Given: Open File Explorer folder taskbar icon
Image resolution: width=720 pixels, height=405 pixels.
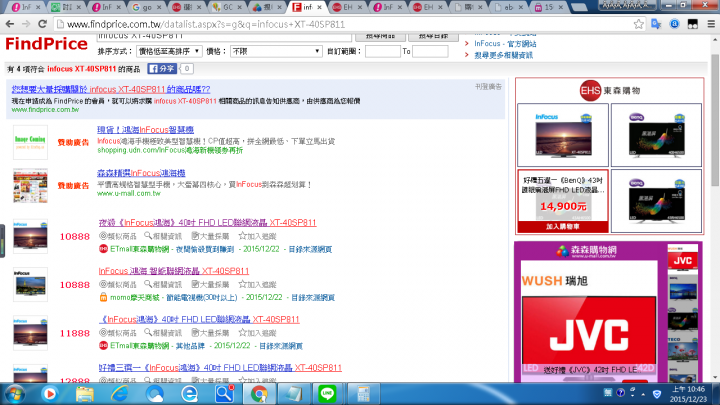Looking at the screenshot, I should [85, 394].
